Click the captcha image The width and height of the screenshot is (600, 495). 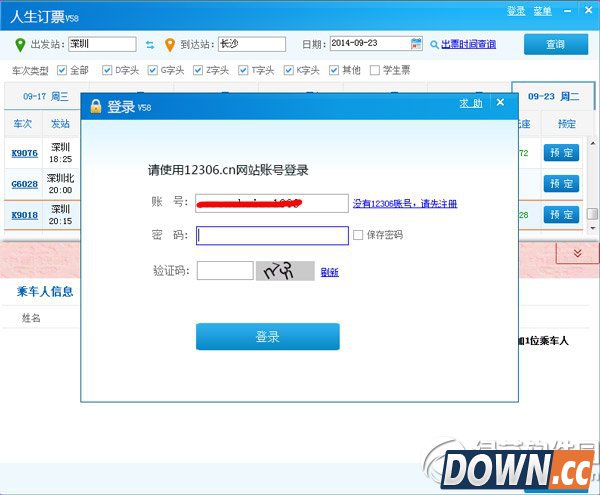285,271
